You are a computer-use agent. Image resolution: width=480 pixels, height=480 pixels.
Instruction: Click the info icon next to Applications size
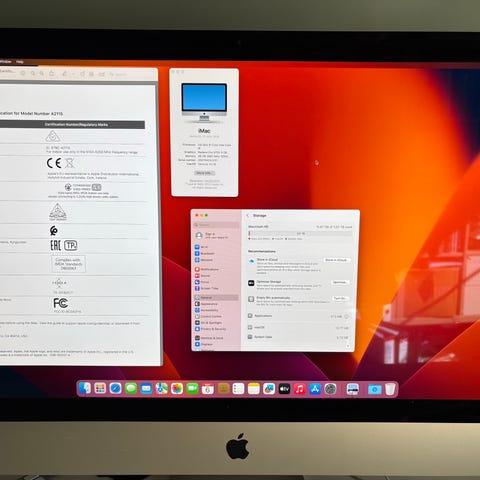coord(346,316)
